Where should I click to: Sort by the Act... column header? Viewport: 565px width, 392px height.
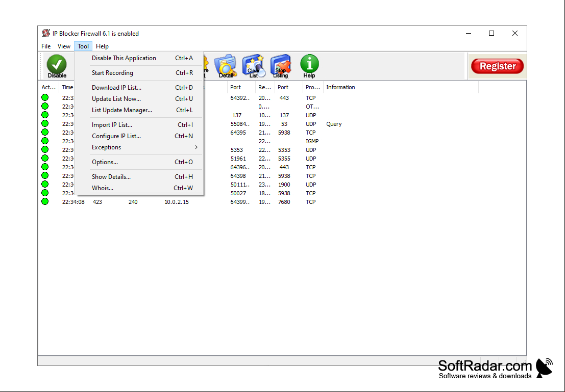pyautogui.click(x=48, y=87)
